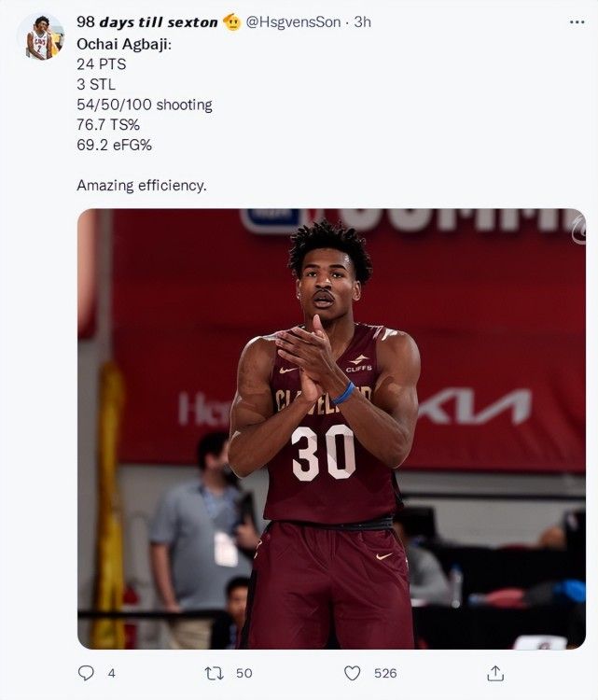598x700 pixels.
Task: Click the "Amazing efficiency." tweet text
Action: [x=141, y=186]
